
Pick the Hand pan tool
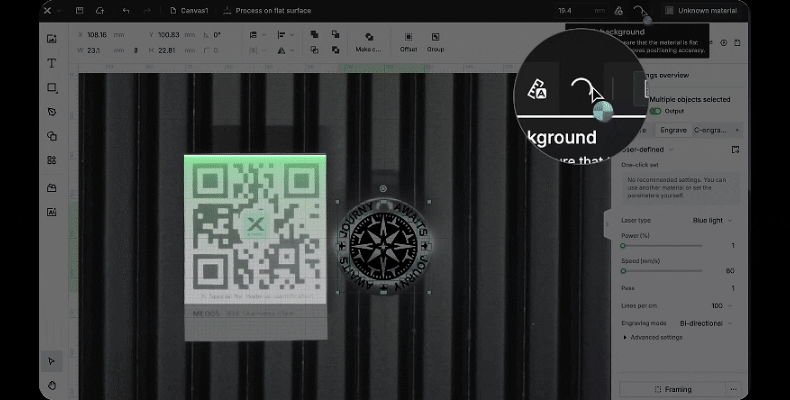point(52,385)
